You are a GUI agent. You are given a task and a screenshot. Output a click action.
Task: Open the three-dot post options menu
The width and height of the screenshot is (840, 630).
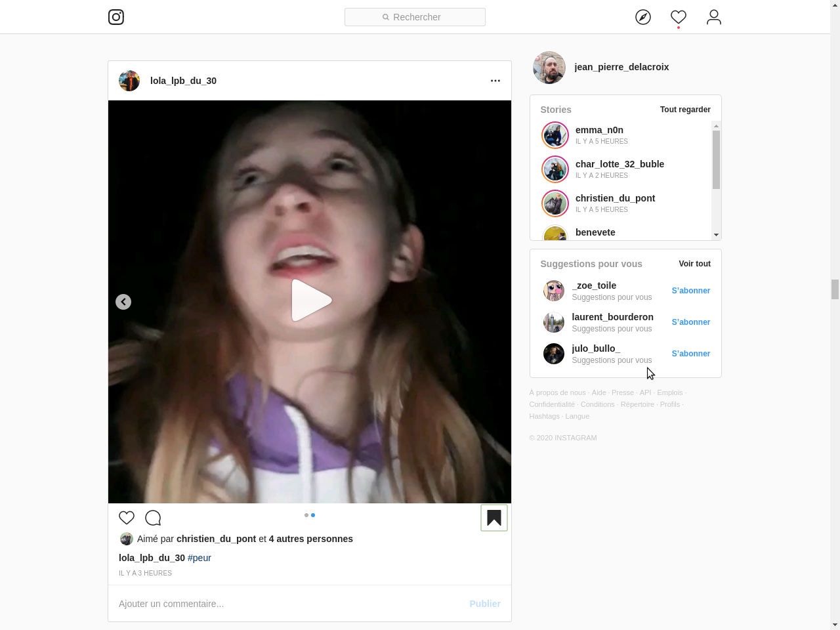[x=495, y=81]
